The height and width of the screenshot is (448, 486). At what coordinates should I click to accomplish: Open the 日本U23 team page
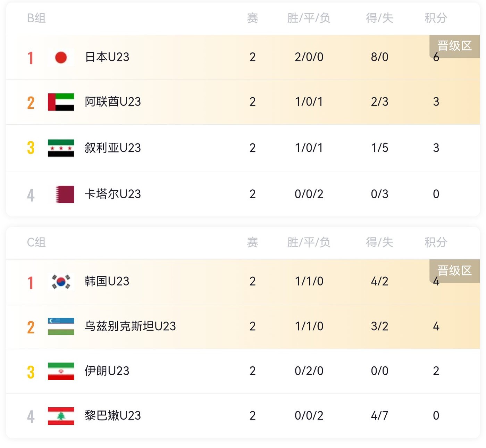point(107,57)
